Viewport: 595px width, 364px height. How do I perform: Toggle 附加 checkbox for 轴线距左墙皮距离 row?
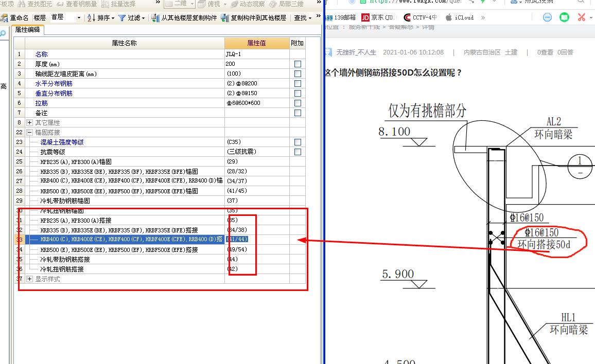[298, 74]
